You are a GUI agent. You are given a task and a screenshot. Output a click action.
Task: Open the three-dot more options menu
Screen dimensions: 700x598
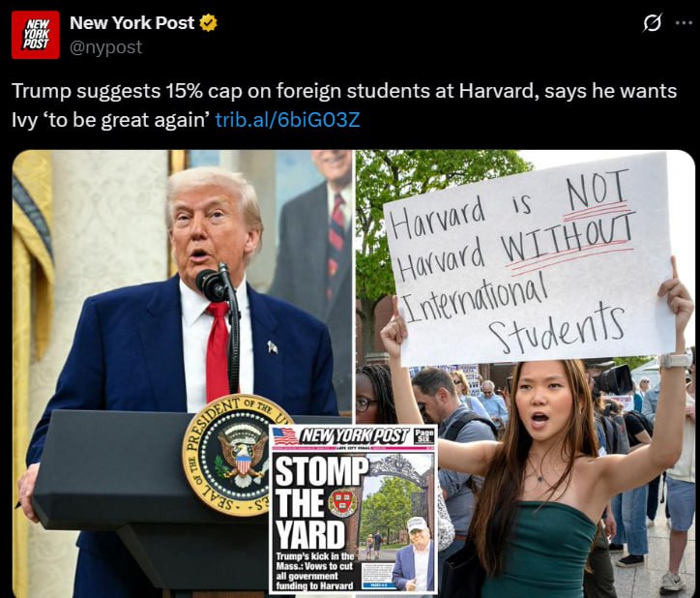point(684,23)
